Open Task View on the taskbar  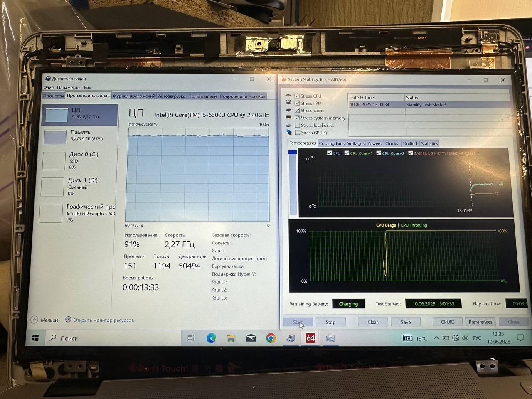click(x=191, y=338)
